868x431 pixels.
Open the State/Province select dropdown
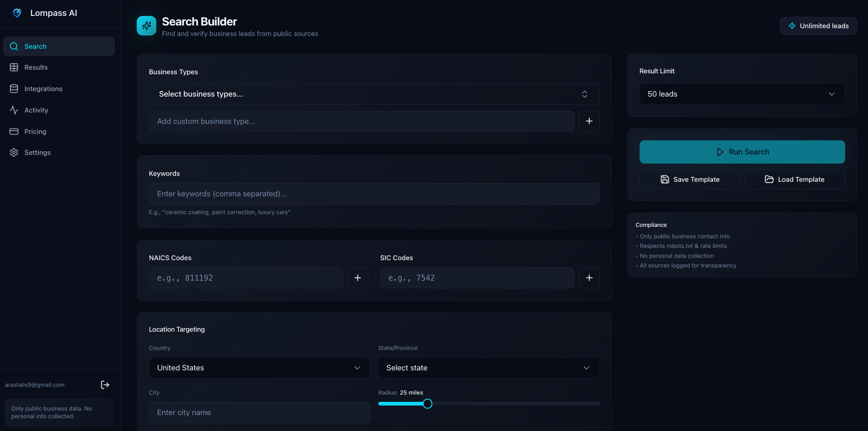point(488,368)
